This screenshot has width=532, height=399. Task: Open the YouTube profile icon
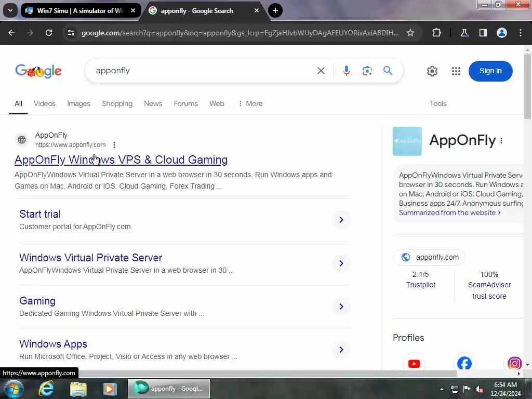pos(414,364)
